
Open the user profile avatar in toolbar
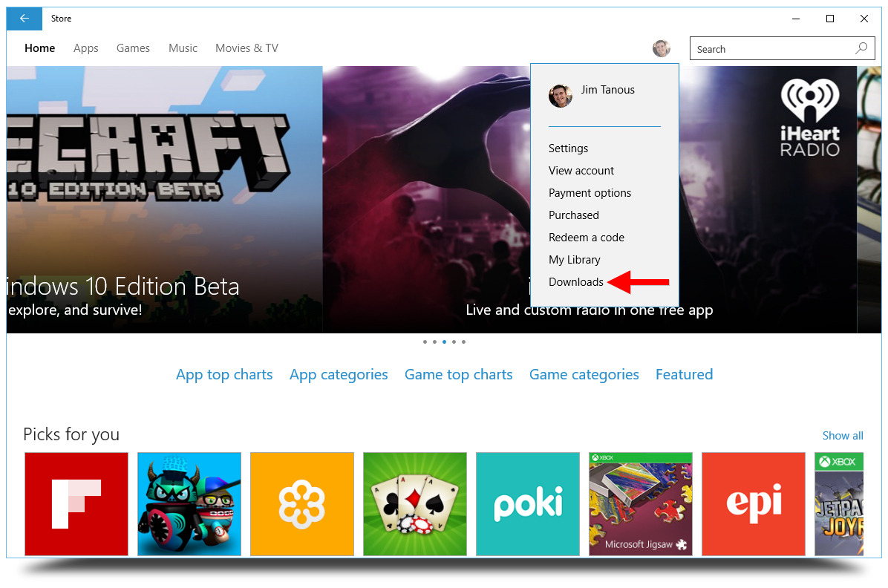pos(661,49)
